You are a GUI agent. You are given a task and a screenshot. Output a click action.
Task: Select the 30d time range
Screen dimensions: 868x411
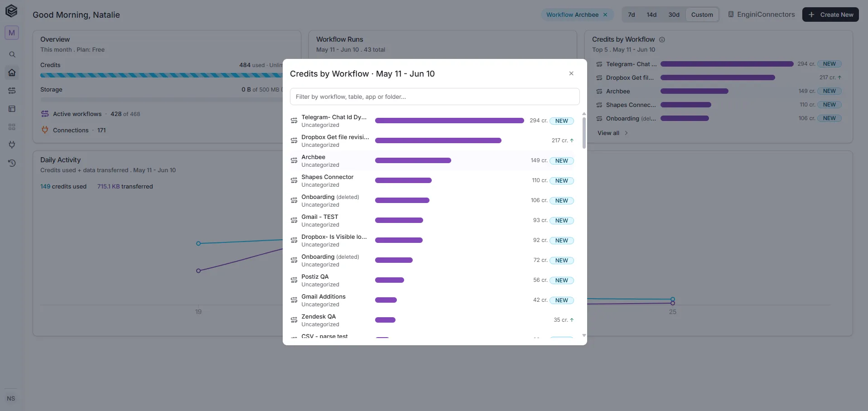[x=674, y=15]
